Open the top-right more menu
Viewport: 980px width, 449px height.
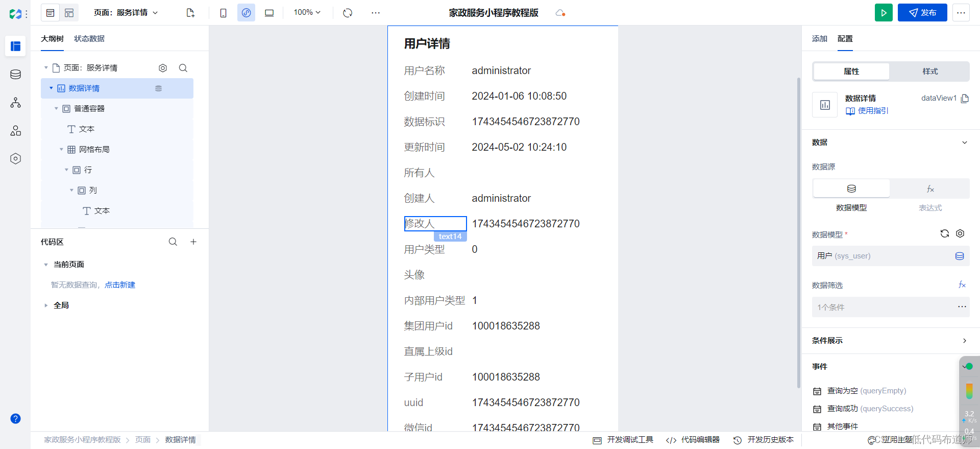(x=961, y=13)
